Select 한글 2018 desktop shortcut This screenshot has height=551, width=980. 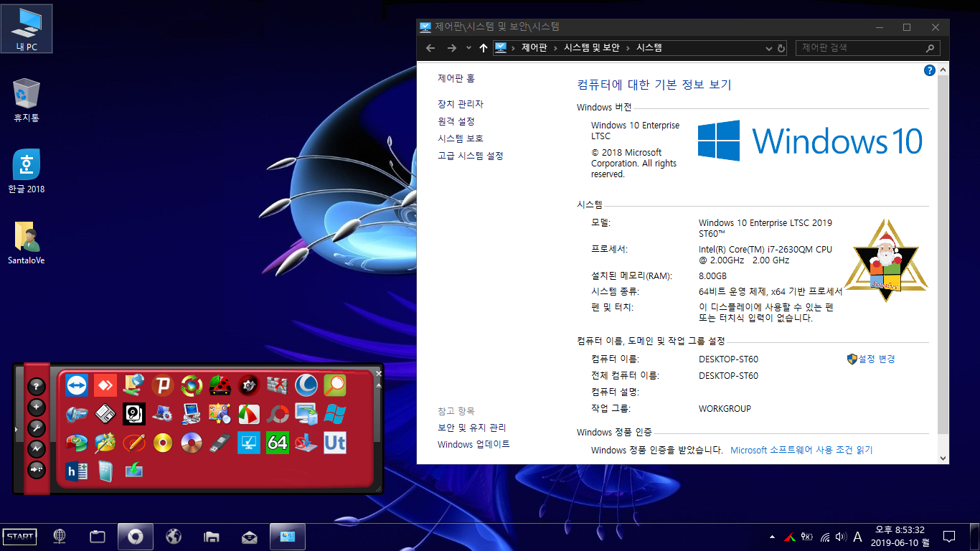(27, 172)
